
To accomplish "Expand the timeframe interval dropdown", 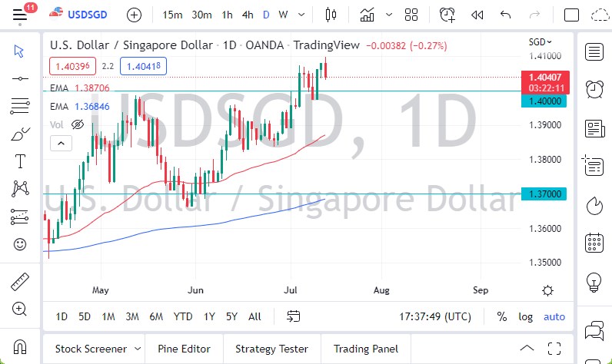I will tap(301, 15).
